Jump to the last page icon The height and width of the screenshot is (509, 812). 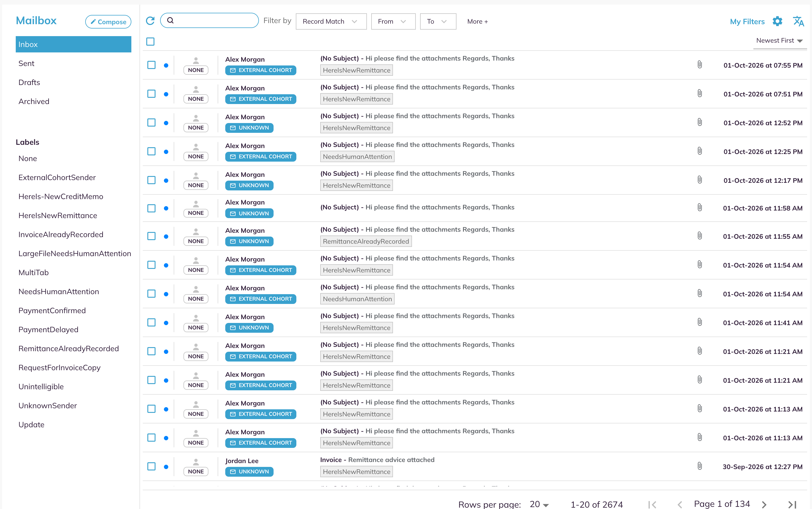point(792,504)
